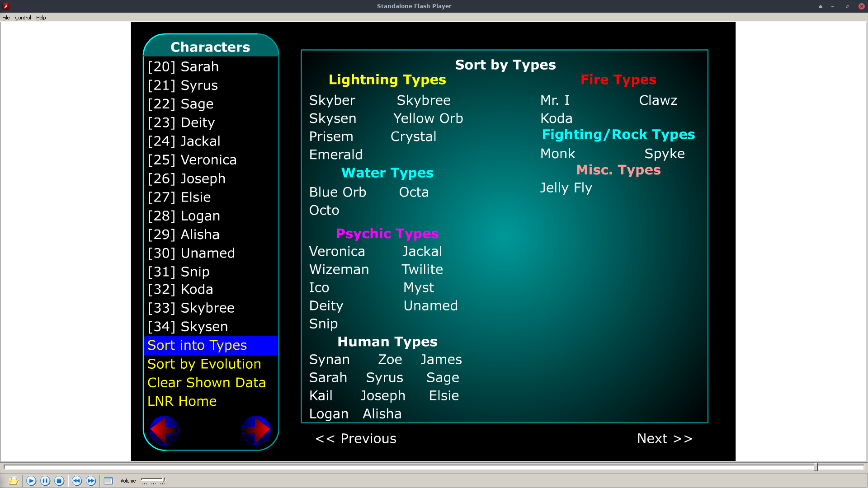Click Emerald under Lightning Types
868x488 pixels.
[336, 155]
